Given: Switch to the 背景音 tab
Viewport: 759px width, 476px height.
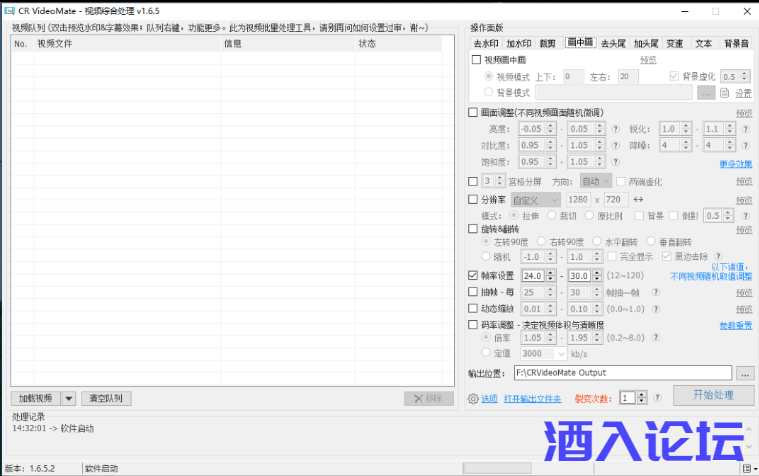Looking at the screenshot, I should point(736,44).
